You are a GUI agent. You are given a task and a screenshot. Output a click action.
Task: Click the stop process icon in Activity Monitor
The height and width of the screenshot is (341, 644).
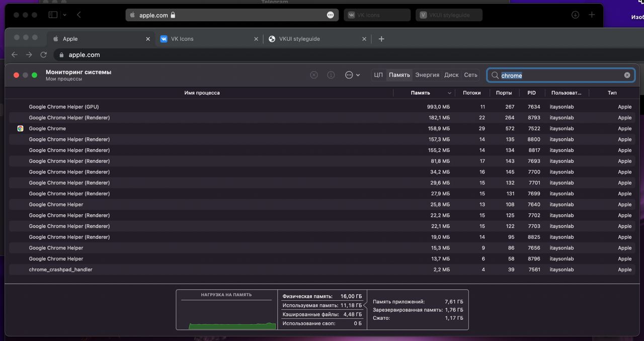(314, 75)
